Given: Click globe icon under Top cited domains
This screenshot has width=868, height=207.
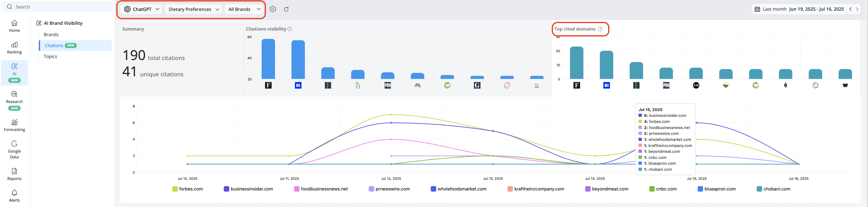Looking at the screenshot, I should (816, 85).
